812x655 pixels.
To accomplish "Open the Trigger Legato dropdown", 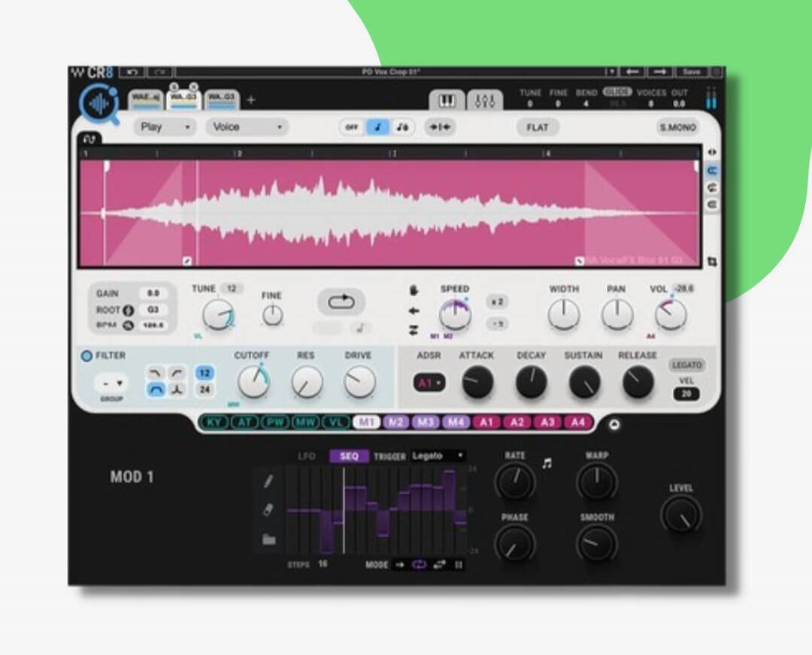I will pos(438,456).
